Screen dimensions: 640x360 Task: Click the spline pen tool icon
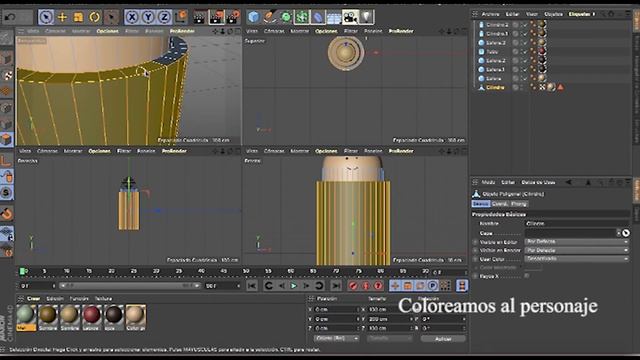(x=269, y=17)
